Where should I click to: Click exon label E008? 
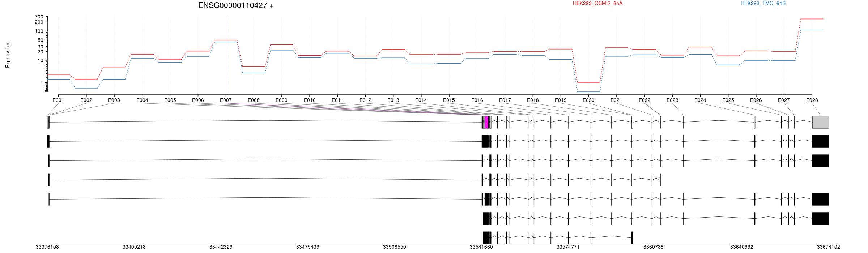click(x=254, y=100)
